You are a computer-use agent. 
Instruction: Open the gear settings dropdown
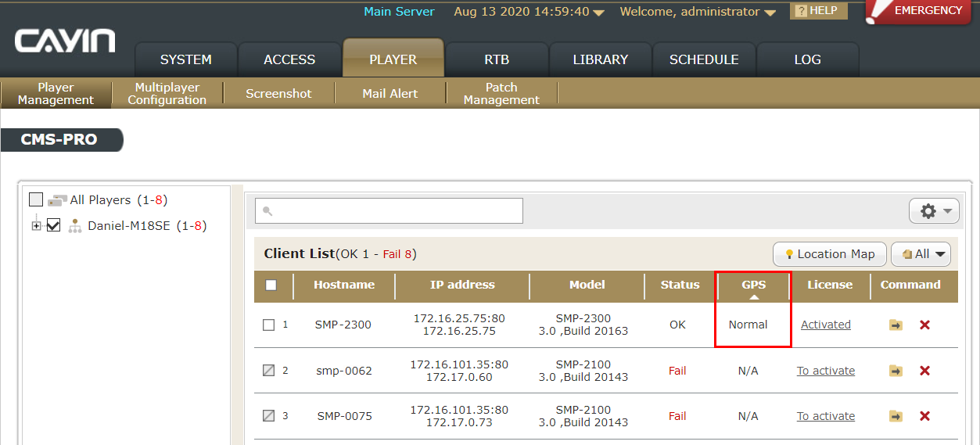click(935, 211)
